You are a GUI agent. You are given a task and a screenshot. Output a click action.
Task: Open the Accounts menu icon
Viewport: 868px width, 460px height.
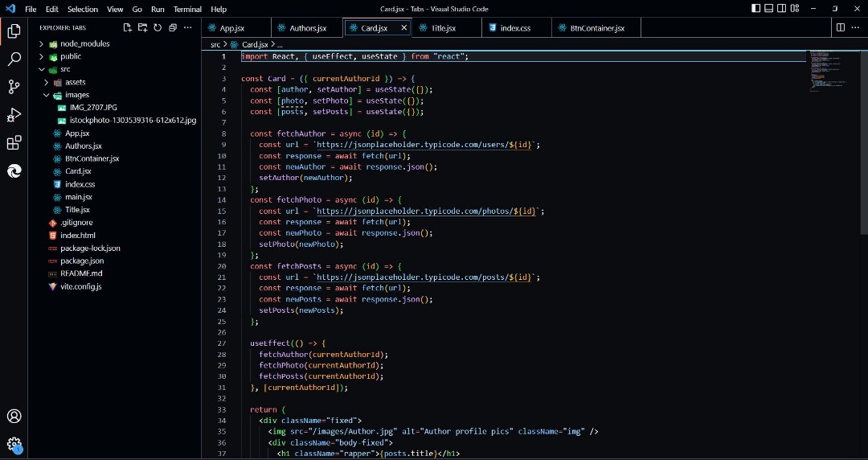coord(14,417)
